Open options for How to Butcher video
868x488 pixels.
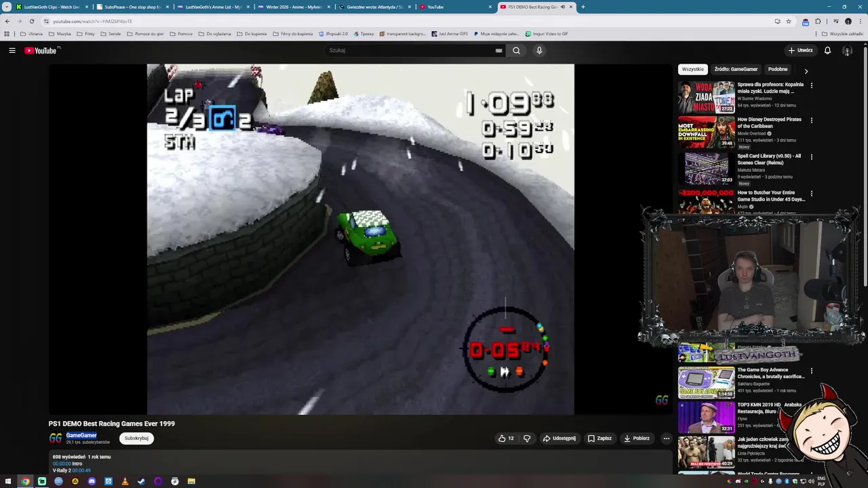pos(811,193)
